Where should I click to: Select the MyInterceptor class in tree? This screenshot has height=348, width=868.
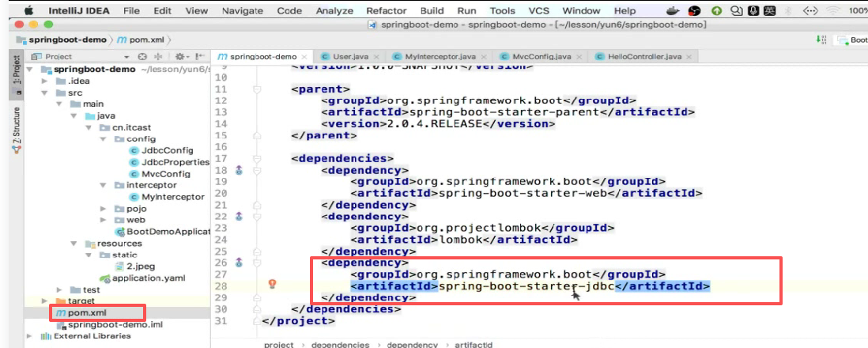(x=166, y=197)
